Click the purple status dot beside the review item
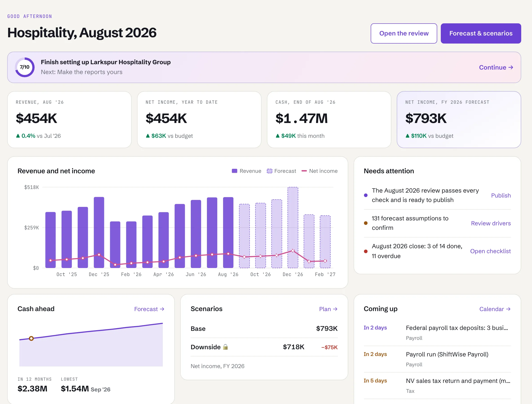This screenshot has width=532, height=404. point(366,195)
